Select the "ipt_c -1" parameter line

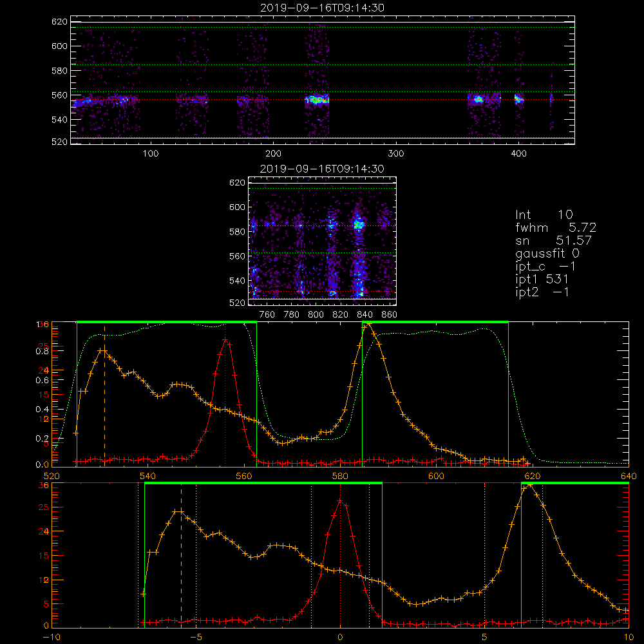545,267
